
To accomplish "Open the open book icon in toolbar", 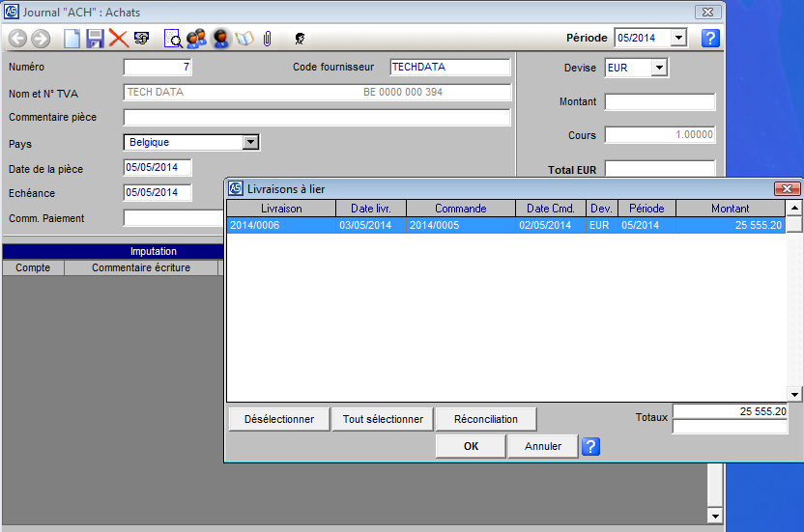I will coord(244,39).
